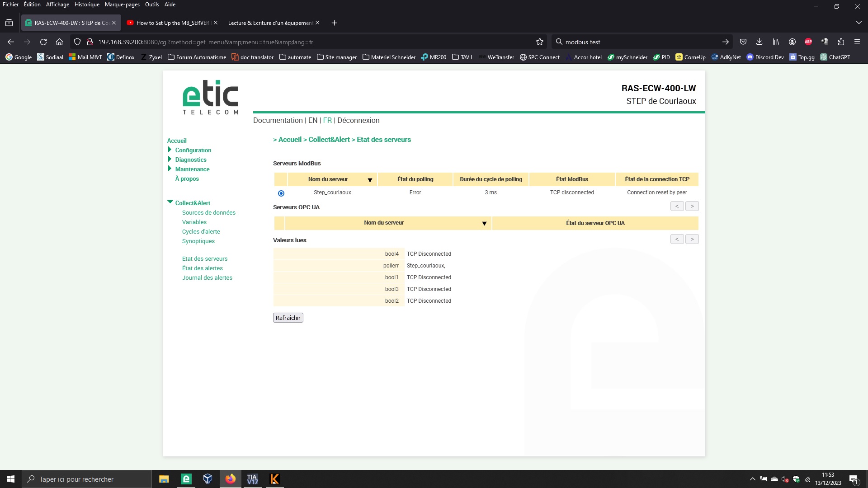Click the etic Telecom logo
Viewport: 868px width, 488px height.
(210, 97)
